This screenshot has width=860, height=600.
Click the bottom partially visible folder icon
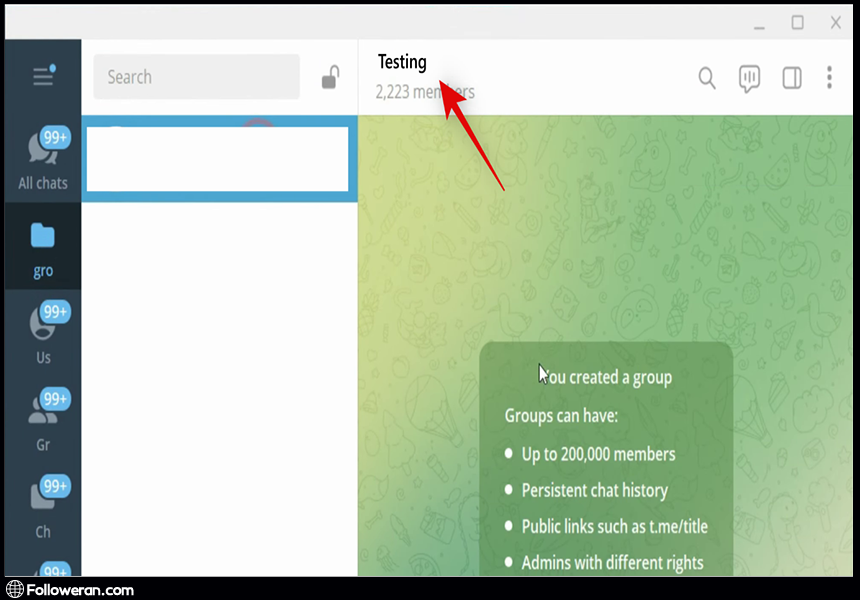(43, 574)
